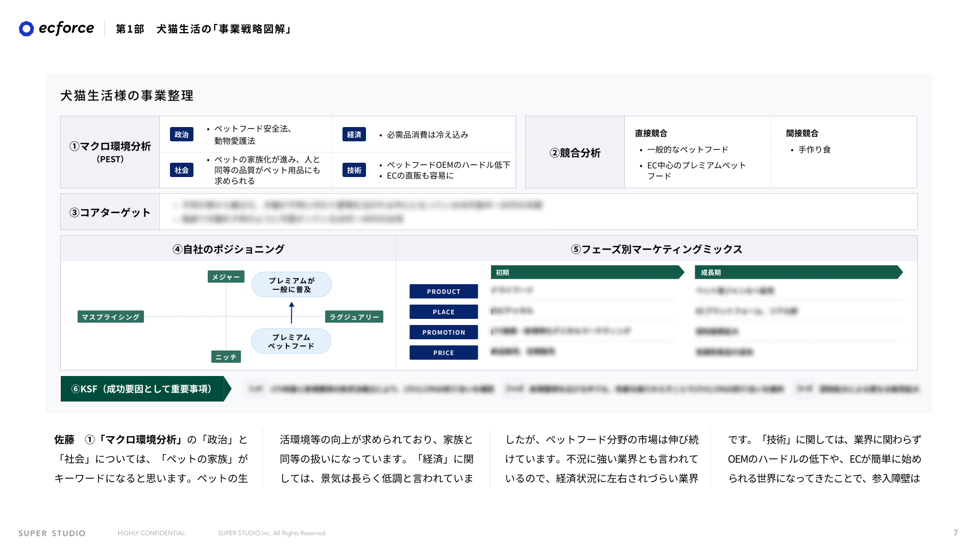Click the プレミアムペットフード bubble

point(291,341)
